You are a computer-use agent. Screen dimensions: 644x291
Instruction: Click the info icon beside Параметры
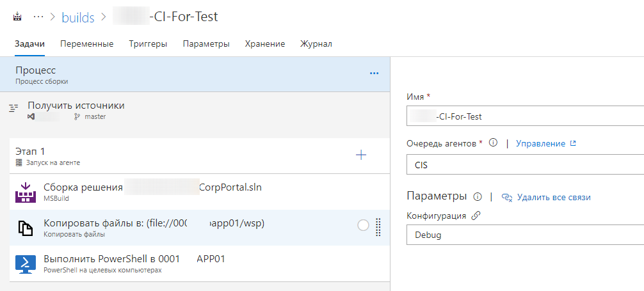click(478, 196)
